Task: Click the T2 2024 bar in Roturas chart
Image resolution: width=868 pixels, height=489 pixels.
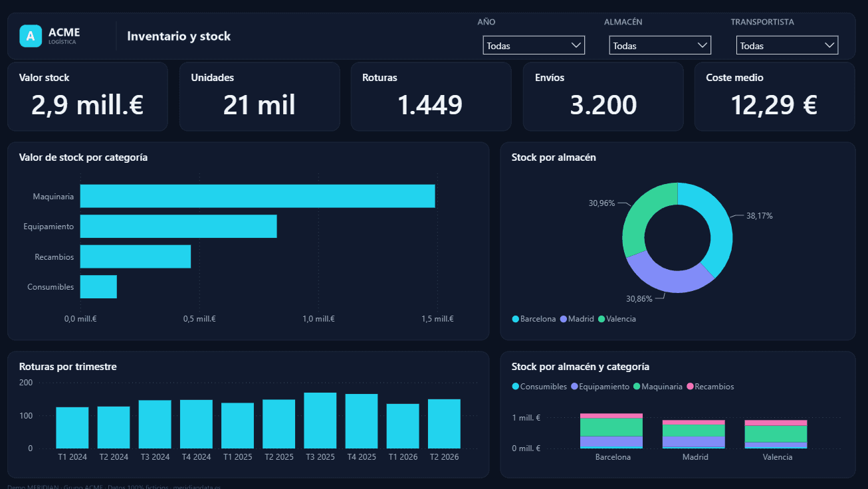Action: click(114, 427)
